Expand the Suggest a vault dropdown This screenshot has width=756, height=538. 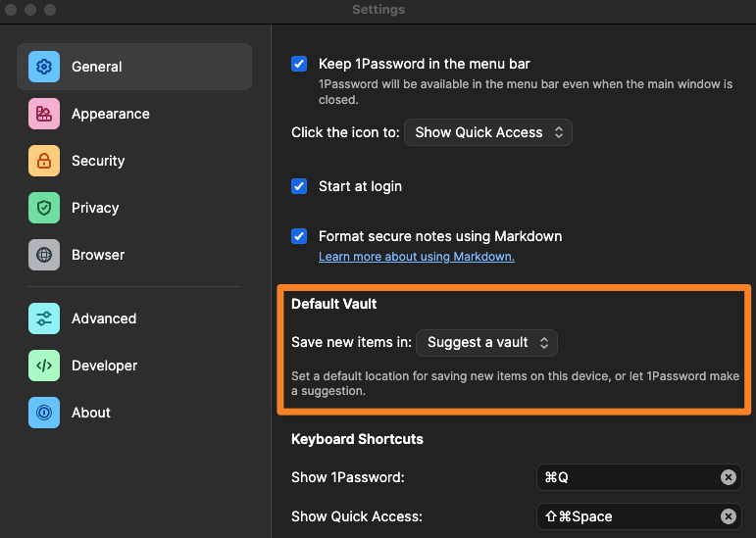click(x=487, y=342)
